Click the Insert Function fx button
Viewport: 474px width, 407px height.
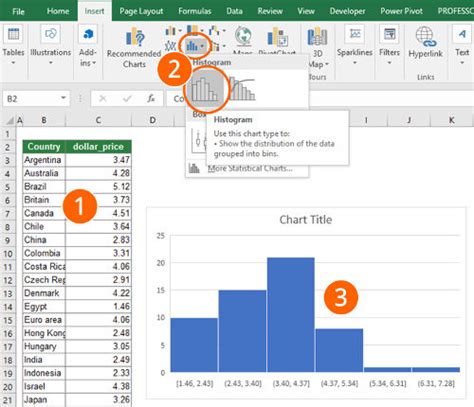(x=151, y=98)
